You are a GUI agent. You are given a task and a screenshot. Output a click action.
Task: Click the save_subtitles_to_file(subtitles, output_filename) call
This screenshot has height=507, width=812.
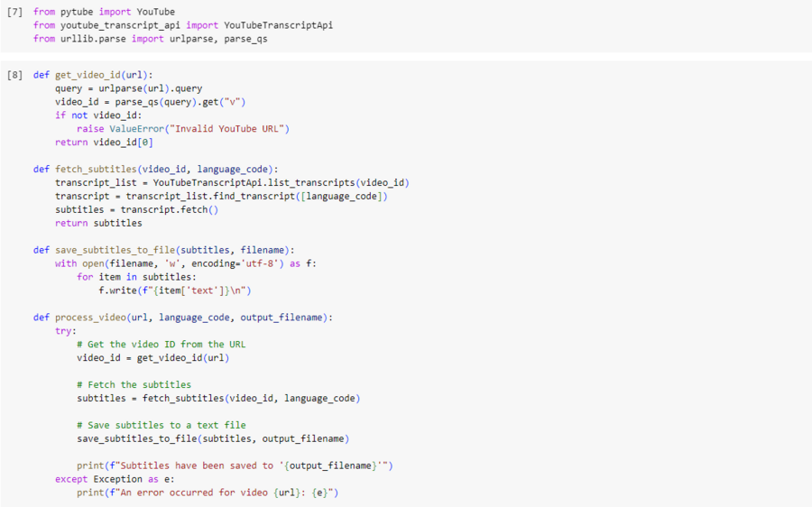(x=213, y=438)
